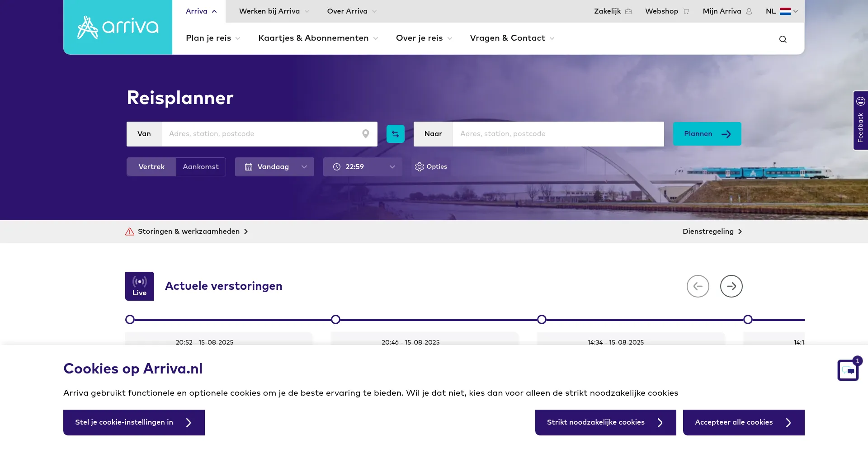Click the Plannen button
Screen dimensions: 868x449
707,134
